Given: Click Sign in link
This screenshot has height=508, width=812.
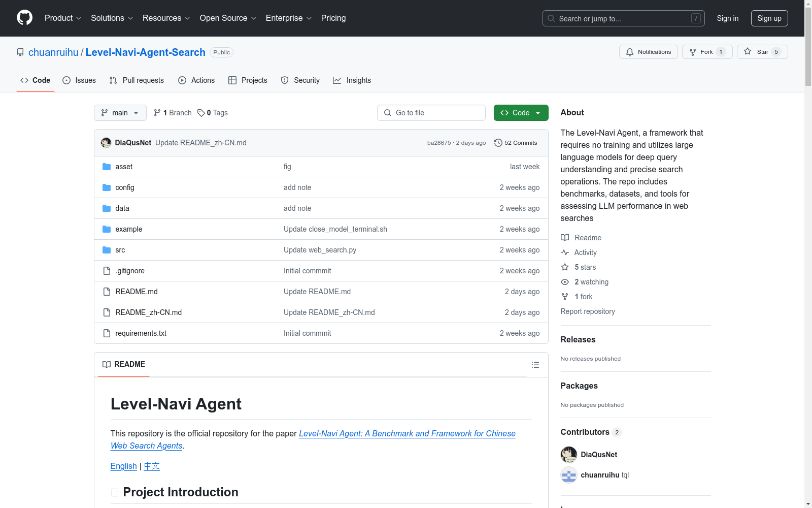Looking at the screenshot, I should click(x=728, y=18).
